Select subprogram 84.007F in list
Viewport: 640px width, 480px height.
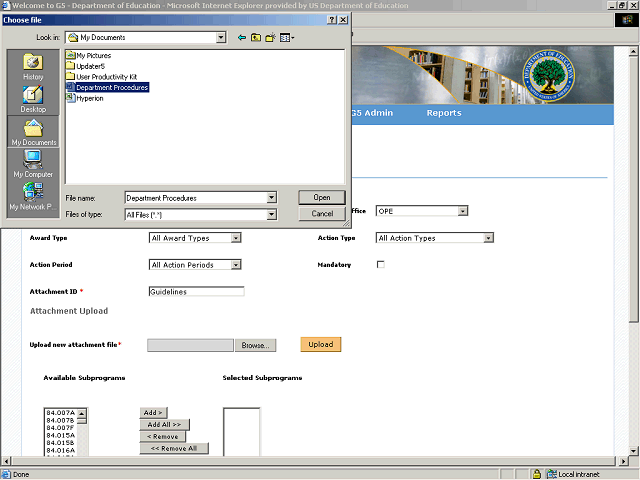pos(60,428)
